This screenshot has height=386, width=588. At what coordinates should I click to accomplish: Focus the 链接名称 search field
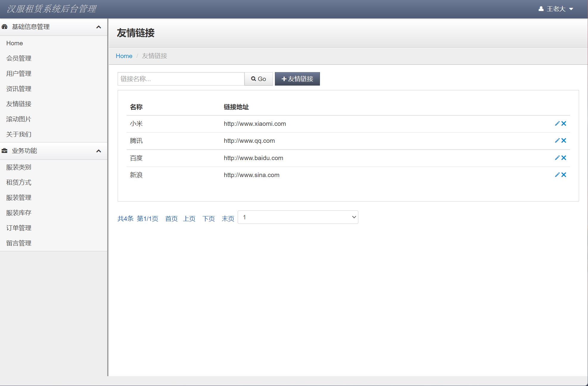181,79
